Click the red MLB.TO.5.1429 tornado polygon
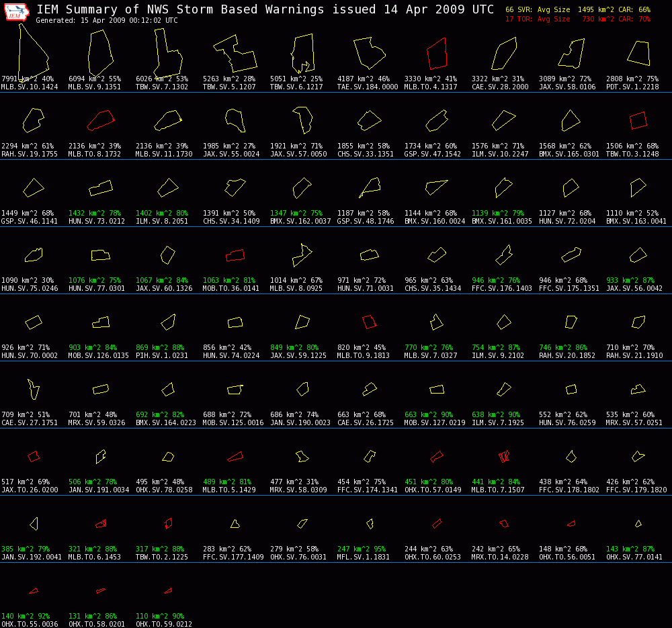672x628 pixels. tap(235, 457)
